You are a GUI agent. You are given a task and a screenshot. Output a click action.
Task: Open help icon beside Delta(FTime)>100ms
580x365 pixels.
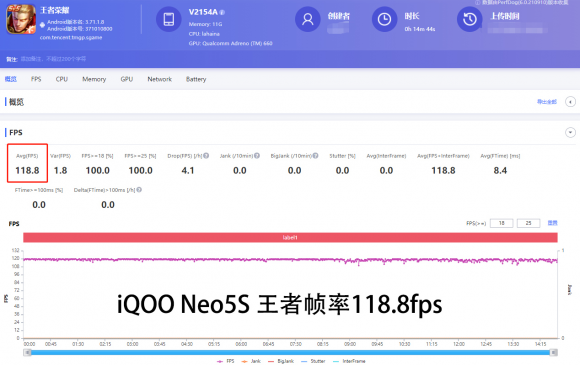[x=139, y=190]
